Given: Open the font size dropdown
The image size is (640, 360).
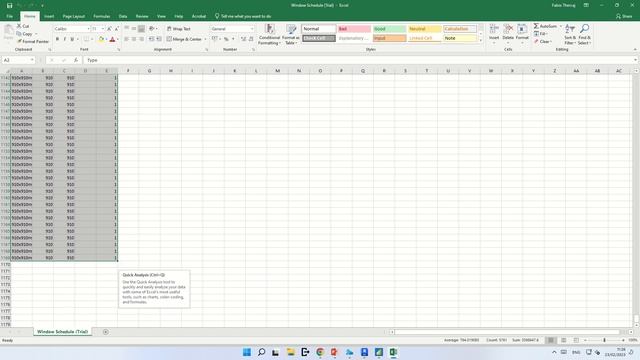Looking at the screenshot, I should 102,29.
